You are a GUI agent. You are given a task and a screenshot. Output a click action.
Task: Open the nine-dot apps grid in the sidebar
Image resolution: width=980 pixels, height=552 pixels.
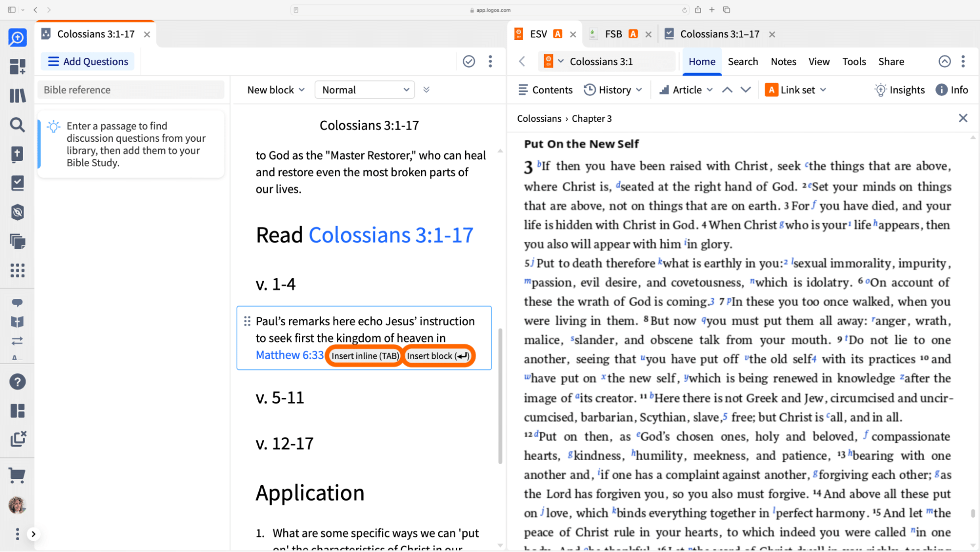coord(17,270)
